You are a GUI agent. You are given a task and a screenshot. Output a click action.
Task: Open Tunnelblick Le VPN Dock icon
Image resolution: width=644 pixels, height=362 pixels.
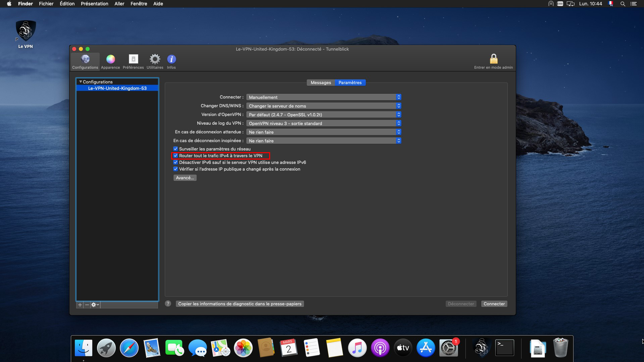(x=482, y=348)
